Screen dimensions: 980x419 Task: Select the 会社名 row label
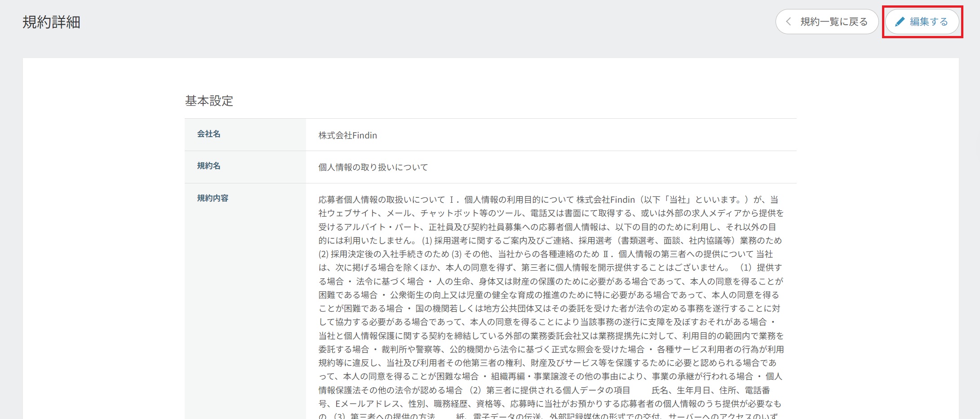pyautogui.click(x=208, y=134)
